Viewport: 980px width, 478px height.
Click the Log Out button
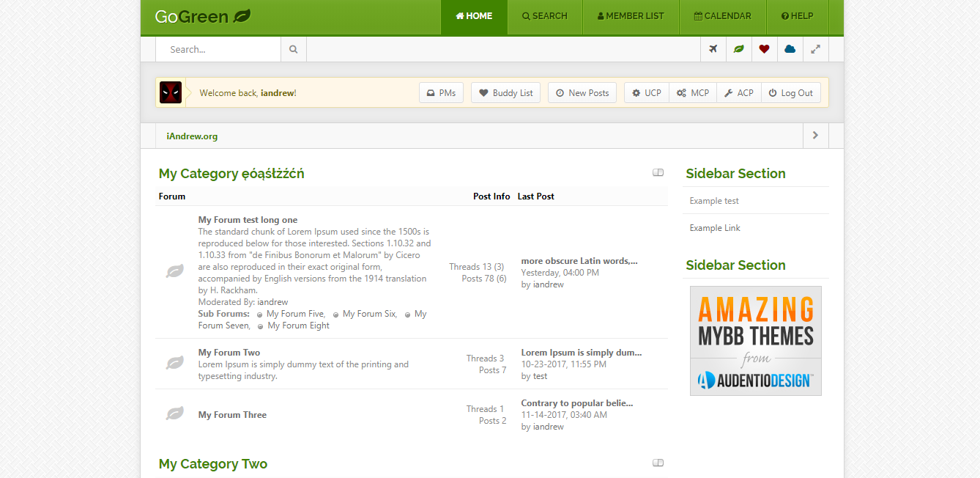[791, 93]
